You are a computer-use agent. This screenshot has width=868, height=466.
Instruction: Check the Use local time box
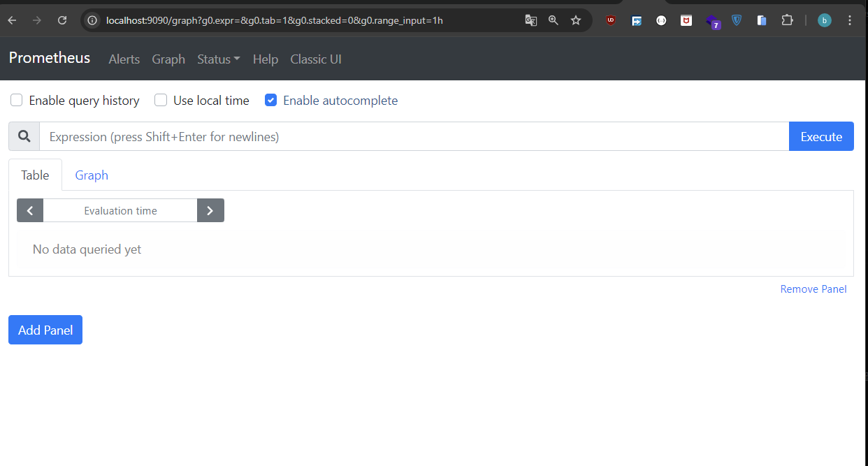[x=161, y=100]
